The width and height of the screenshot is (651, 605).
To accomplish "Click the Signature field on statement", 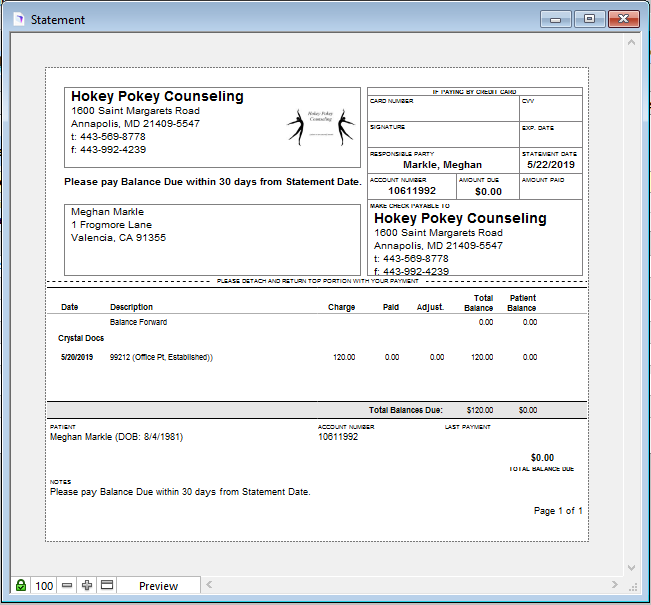I will [x=443, y=136].
